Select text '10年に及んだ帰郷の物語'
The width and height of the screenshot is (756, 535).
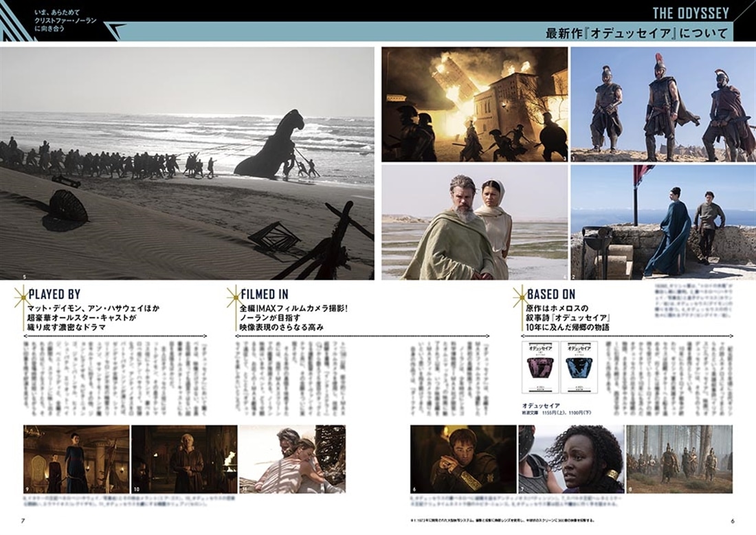568,327
